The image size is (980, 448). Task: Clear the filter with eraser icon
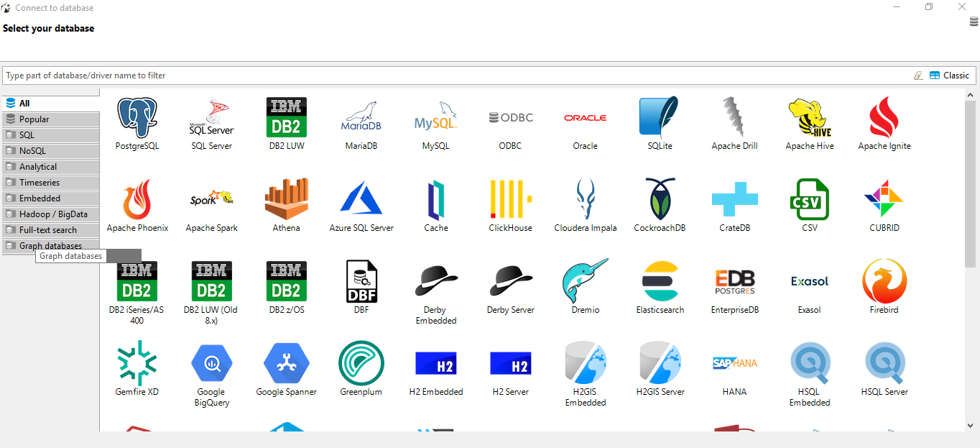(x=918, y=76)
